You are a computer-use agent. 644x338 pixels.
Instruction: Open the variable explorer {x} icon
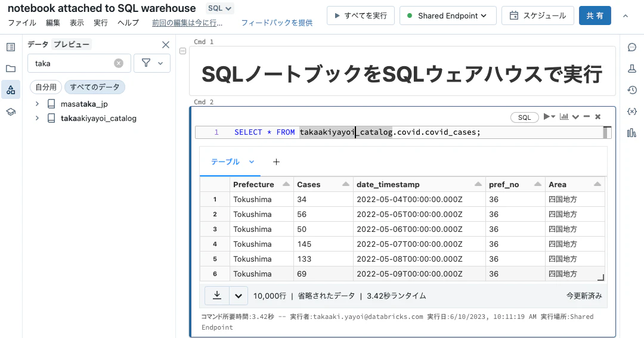pos(632,111)
